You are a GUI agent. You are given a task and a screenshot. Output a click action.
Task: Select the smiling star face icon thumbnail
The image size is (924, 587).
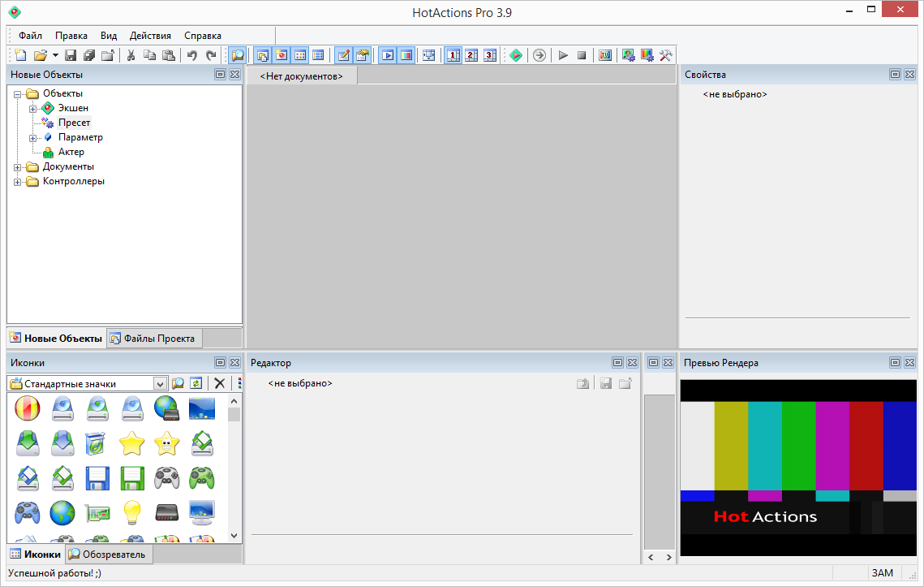167,443
